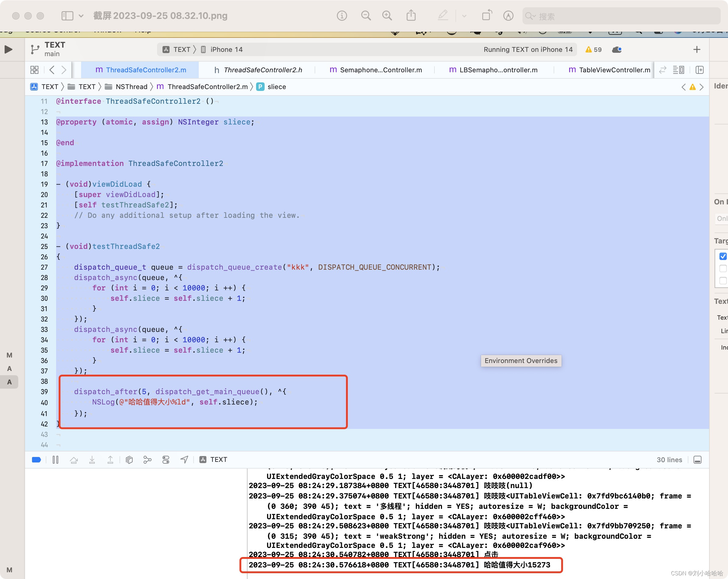This screenshot has height=579, width=728.
Task: Jump to previous issue arrow
Action: tap(683, 87)
